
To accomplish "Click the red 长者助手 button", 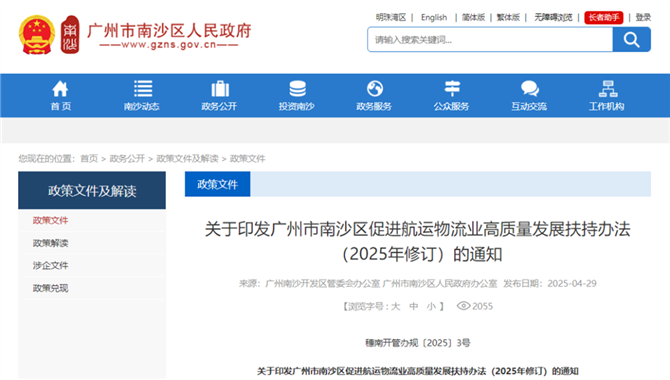I will pos(604,18).
